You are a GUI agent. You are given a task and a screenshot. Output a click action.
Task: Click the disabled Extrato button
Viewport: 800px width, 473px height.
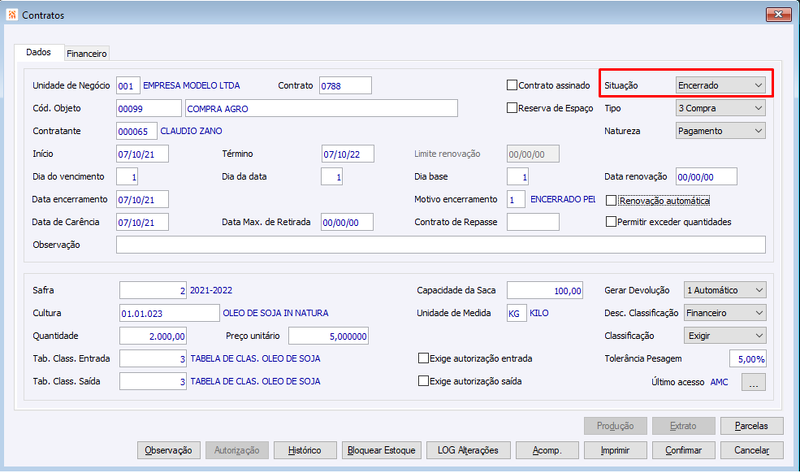pos(684,426)
